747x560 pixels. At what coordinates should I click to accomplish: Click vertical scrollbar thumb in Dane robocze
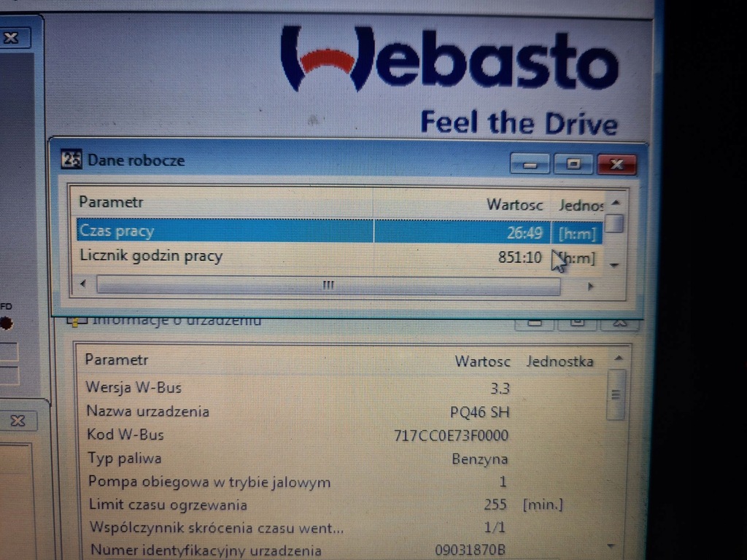616,224
